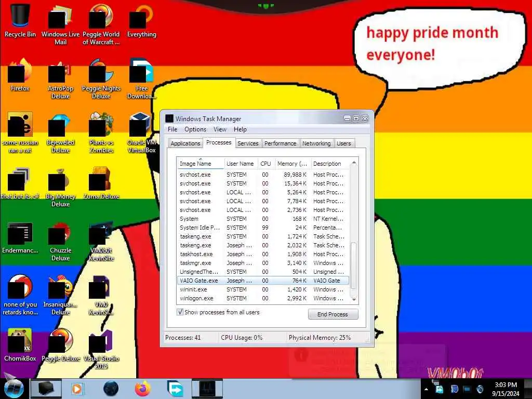This screenshot has width=532, height=399.
Task: Select 'some russian ran a rat' desktop icon
Action: (x=20, y=132)
